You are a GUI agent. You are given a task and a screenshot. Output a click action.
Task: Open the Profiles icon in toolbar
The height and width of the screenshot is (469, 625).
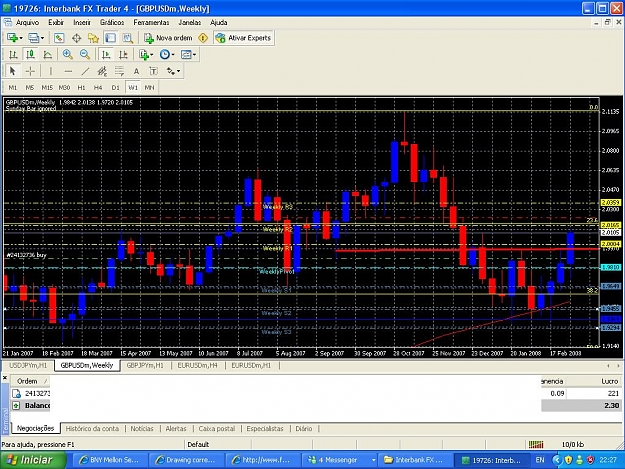tap(33, 38)
